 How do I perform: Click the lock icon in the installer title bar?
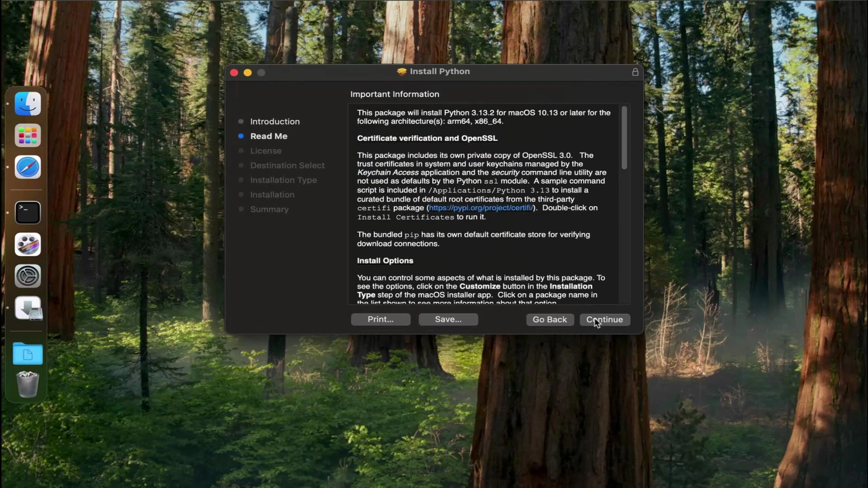coord(635,71)
